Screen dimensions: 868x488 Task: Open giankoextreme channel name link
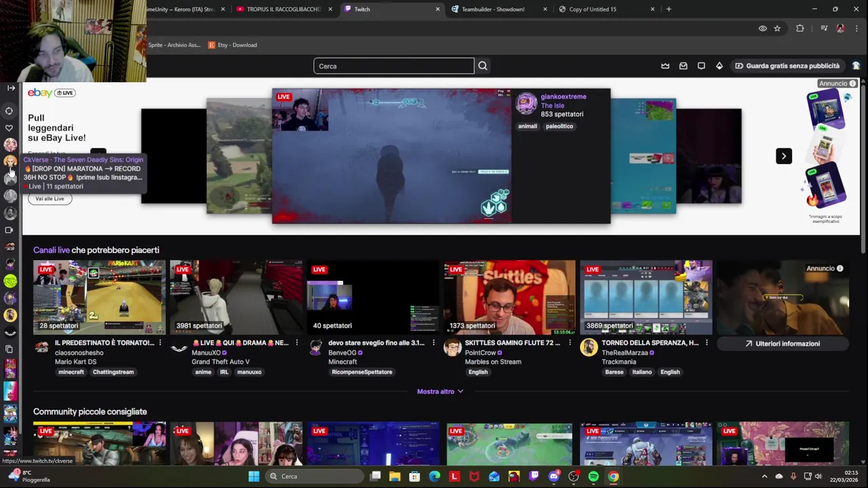tap(564, 96)
